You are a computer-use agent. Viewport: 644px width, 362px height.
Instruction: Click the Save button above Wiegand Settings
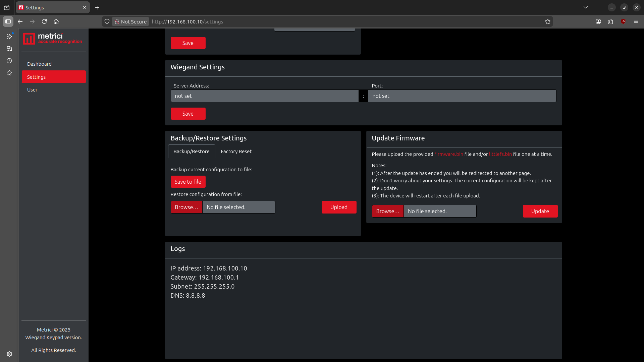click(x=188, y=43)
